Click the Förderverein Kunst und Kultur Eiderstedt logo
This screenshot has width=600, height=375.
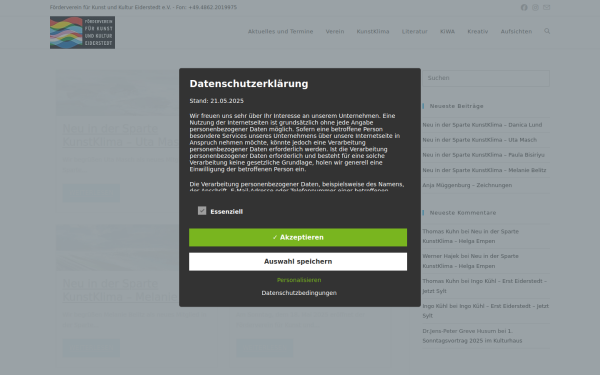tap(82, 33)
